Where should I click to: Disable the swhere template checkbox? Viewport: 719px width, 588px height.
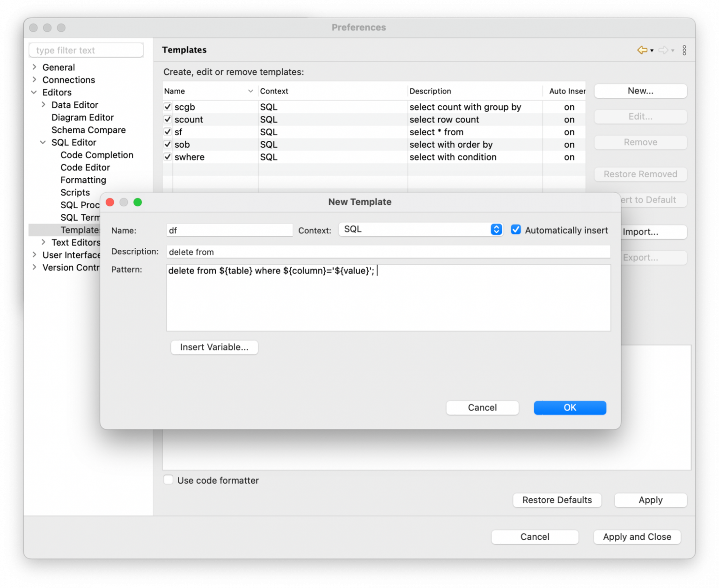pyautogui.click(x=168, y=157)
